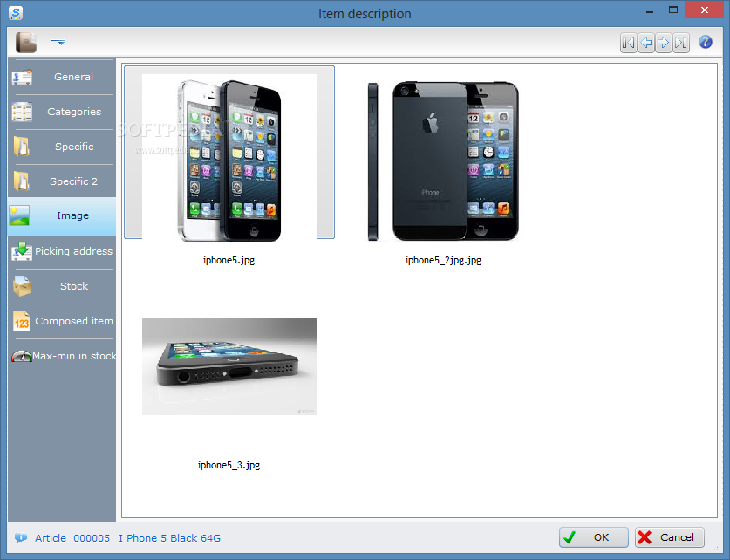Open the Specific tab

pos(62,147)
